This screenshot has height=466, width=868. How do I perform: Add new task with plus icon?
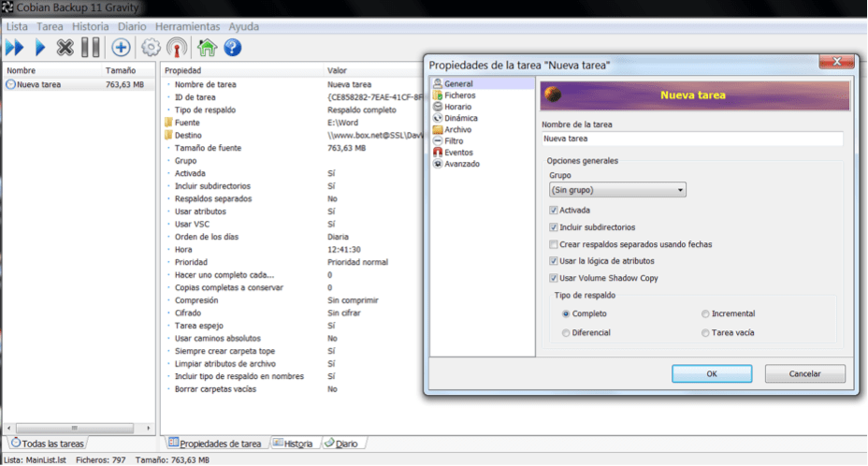point(121,48)
